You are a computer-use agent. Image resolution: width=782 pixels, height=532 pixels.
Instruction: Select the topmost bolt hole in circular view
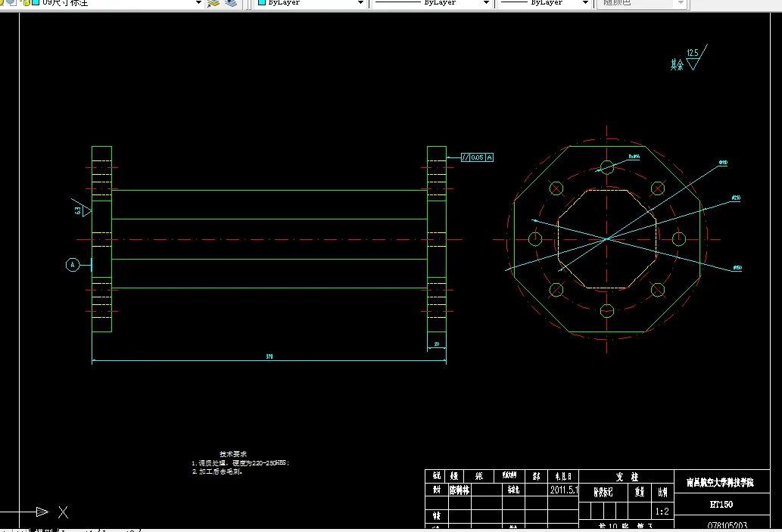point(607,167)
